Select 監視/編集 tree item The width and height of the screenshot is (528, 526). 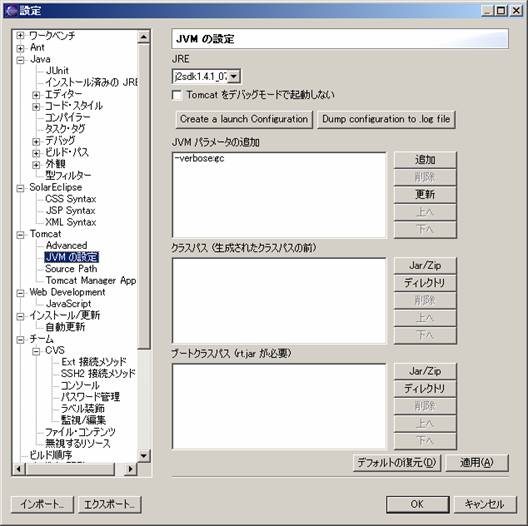point(83,420)
